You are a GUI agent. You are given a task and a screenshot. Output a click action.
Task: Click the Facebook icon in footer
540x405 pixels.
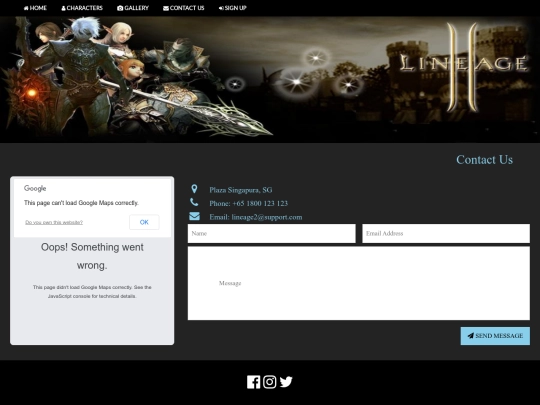coord(253,382)
